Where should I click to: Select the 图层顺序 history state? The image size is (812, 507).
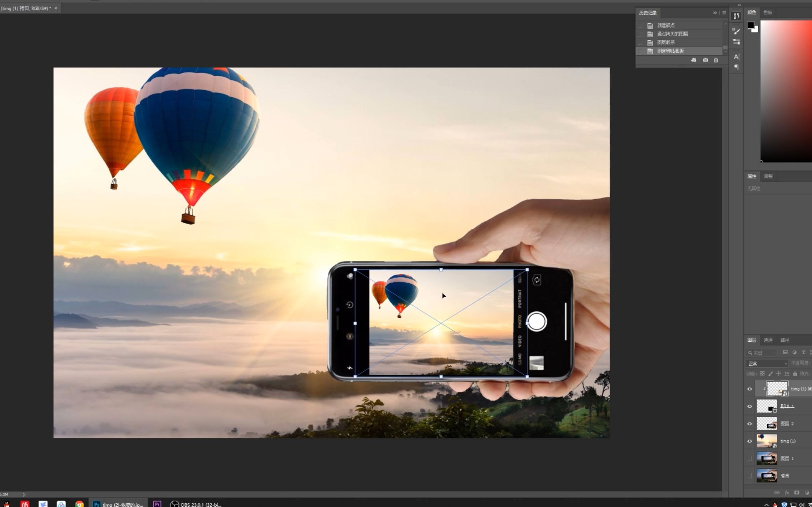(x=666, y=42)
